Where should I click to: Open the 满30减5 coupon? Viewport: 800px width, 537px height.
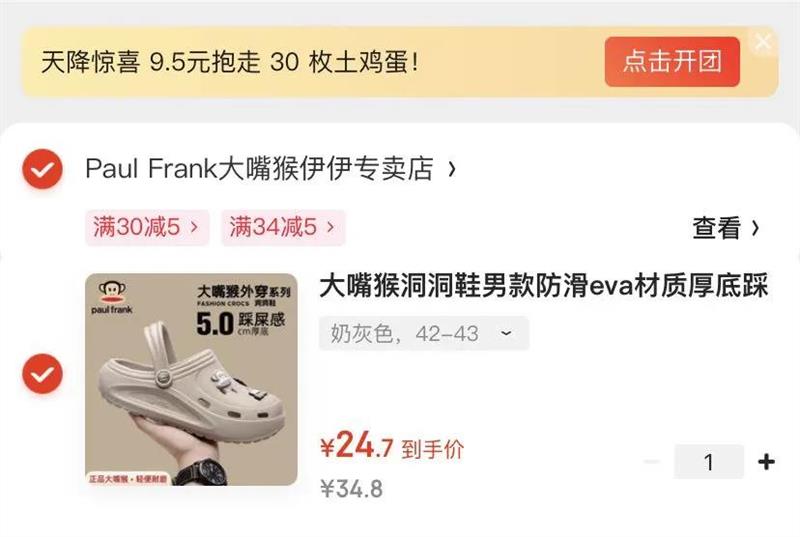point(147,227)
